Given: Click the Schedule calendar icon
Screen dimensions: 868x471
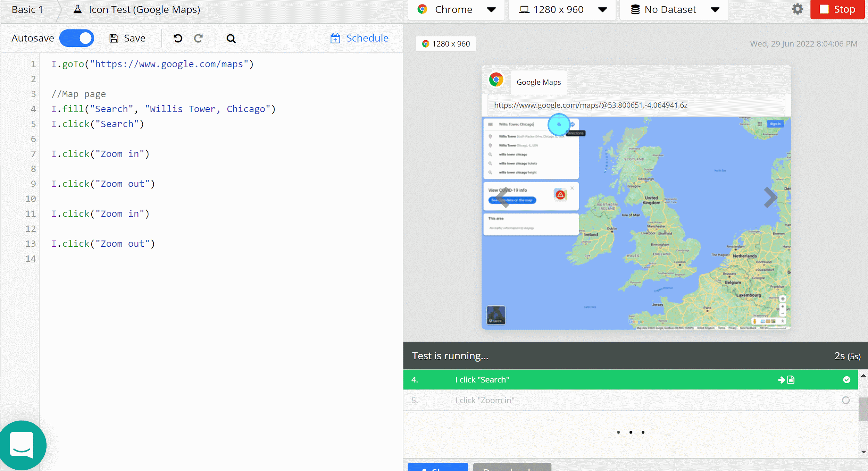Looking at the screenshot, I should click(x=335, y=38).
